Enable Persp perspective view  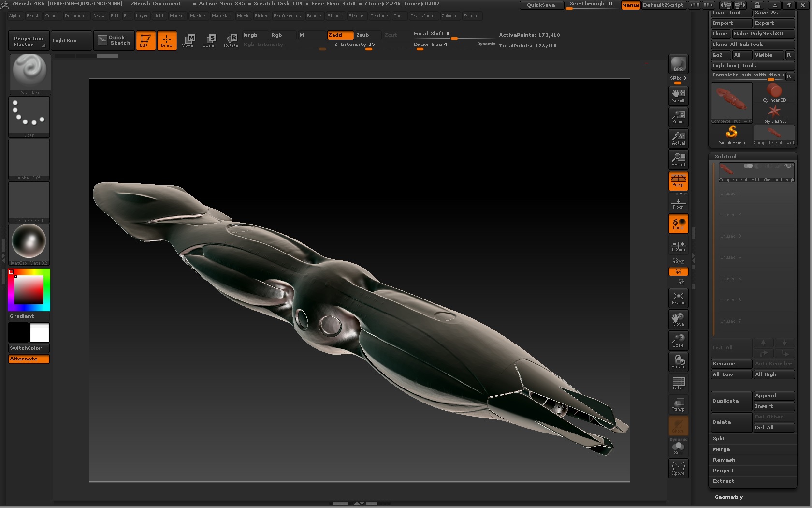coord(678,181)
